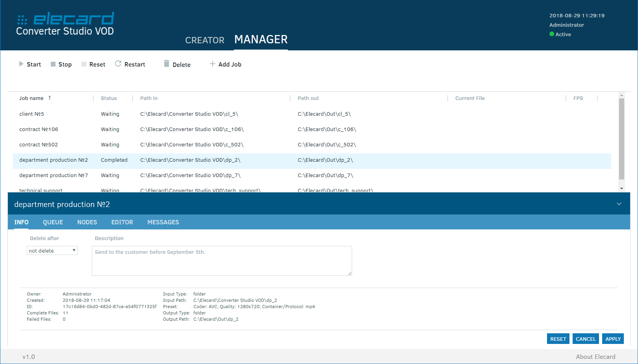The width and height of the screenshot is (638, 364).
Task: Open the 'Delete after' dropdown
Action: [x=52, y=251]
